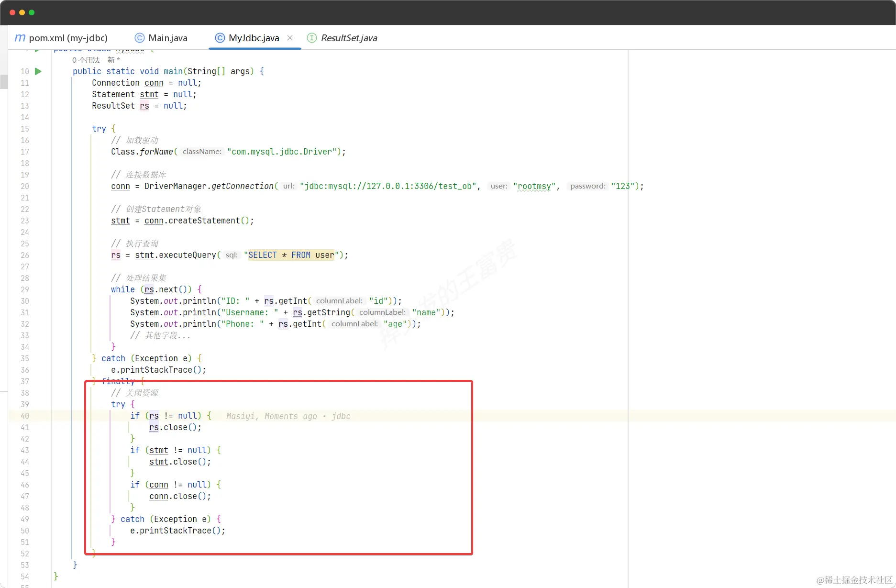The width and height of the screenshot is (896, 588).
Task: Click the Statement type on line 12
Action: coord(113,94)
